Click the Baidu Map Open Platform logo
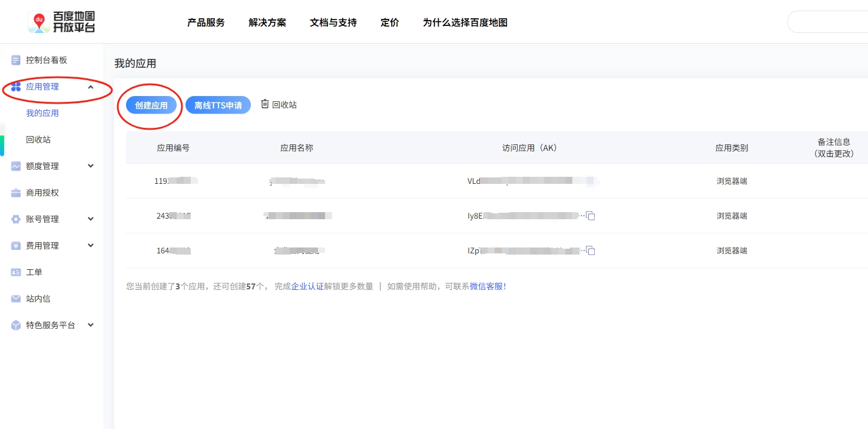The height and width of the screenshot is (429, 868). 61,22
